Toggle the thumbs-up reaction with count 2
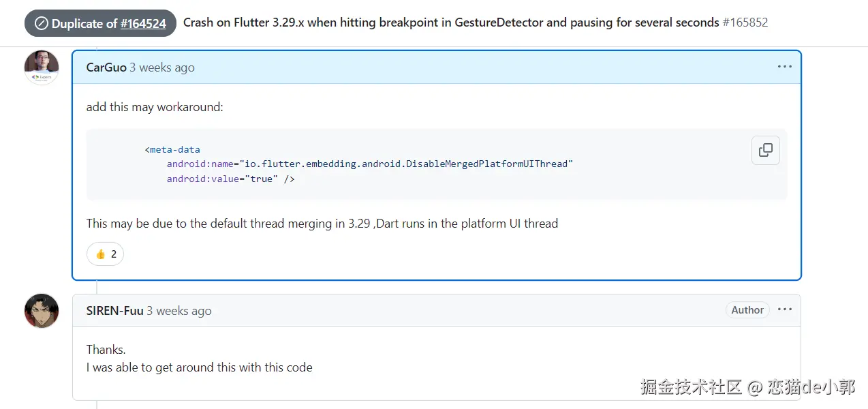Viewport: 868px width, 409px height. click(105, 254)
